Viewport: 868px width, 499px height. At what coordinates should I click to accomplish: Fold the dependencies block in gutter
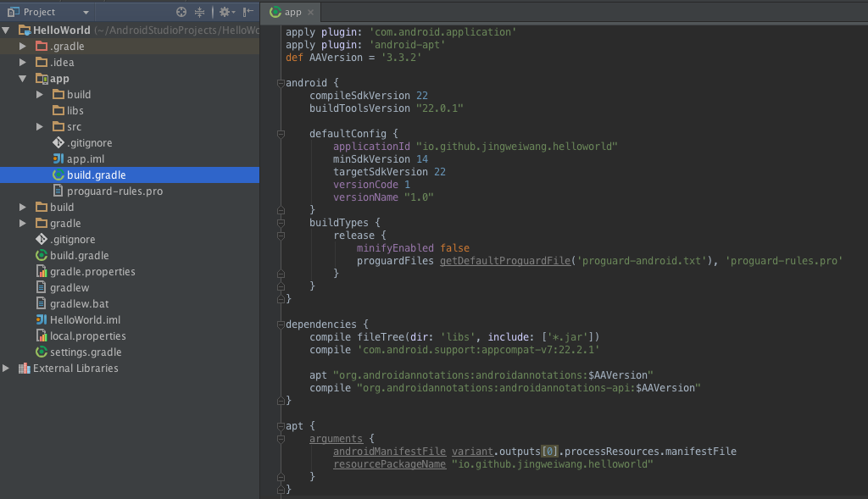tap(280, 324)
